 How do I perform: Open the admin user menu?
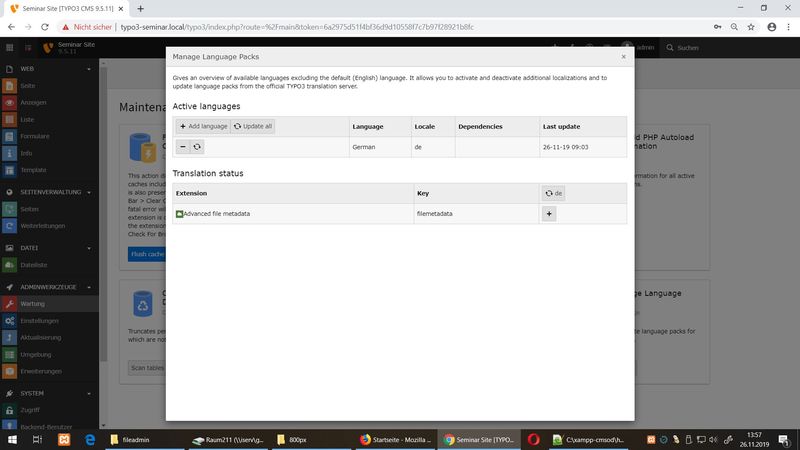click(x=638, y=47)
